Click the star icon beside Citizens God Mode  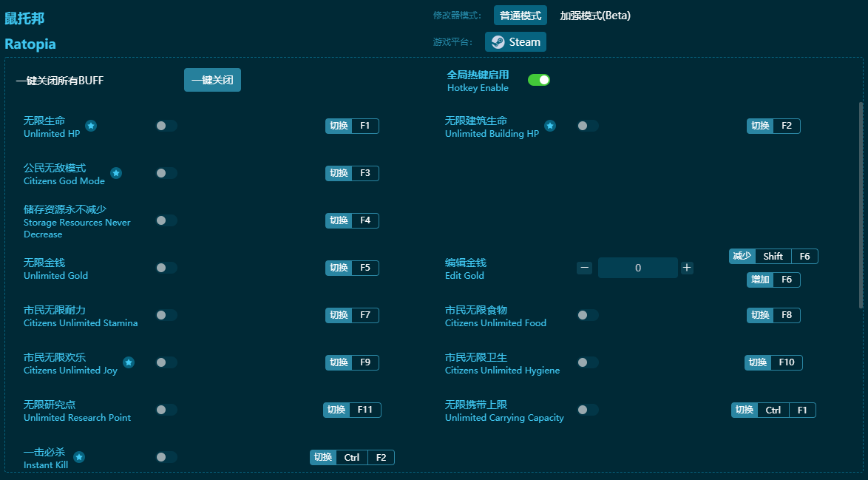click(115, 173)
